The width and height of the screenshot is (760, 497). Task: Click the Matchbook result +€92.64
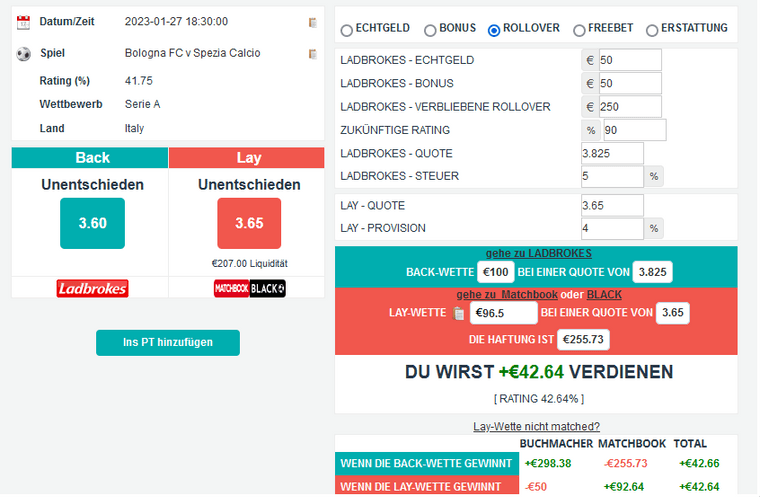click(x=624, y=487)
